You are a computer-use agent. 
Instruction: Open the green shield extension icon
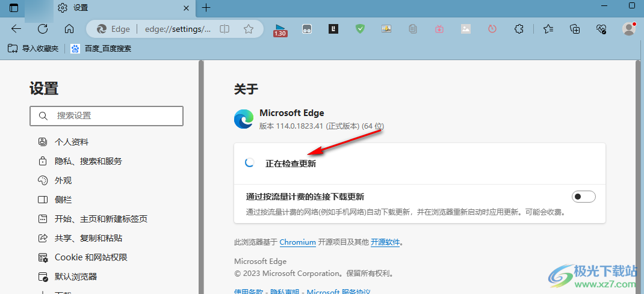point(360,29)
